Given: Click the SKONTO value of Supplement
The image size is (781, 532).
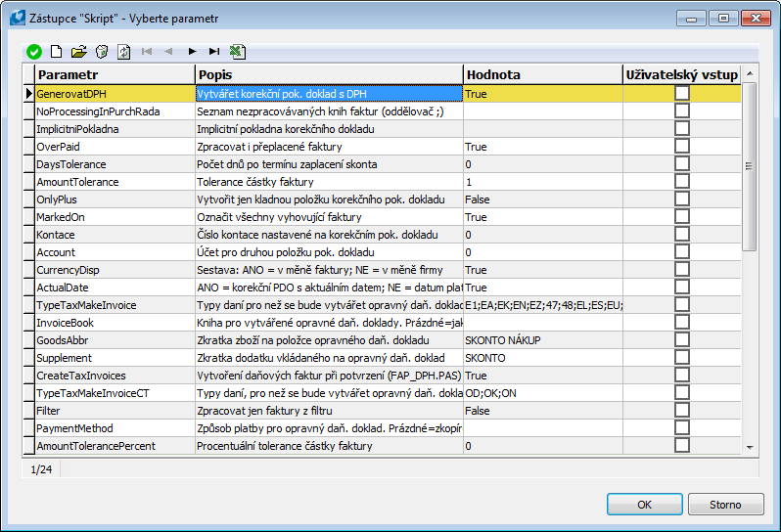Looking at the screenshot, I should [485, 358].
